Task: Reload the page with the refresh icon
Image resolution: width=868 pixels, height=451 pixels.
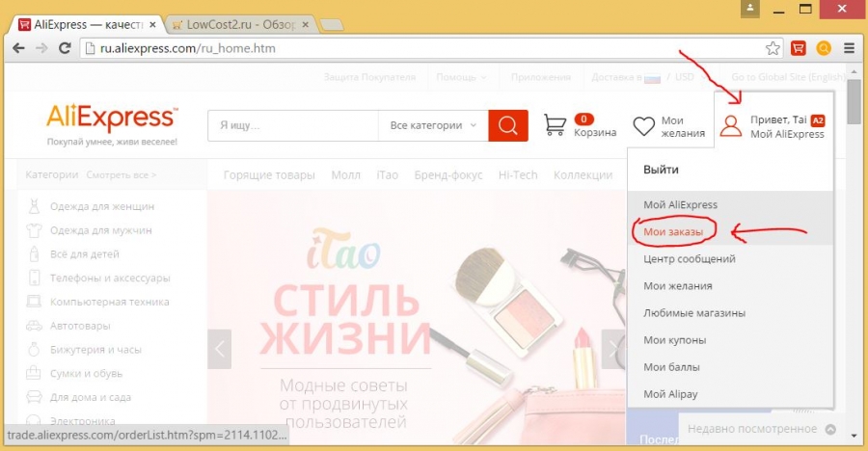Action: coord(65,48)
